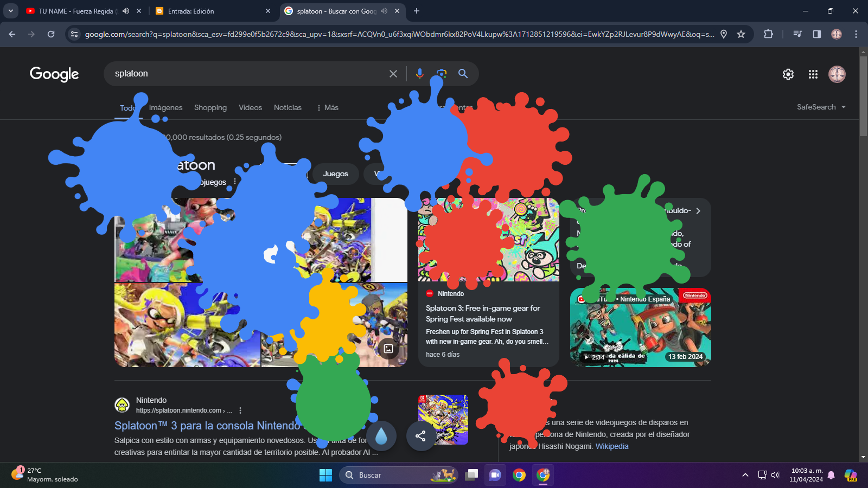Open the Windows Start menu
Image resolution: width=868 pixels, height=488 pixels.
point(325,475)
